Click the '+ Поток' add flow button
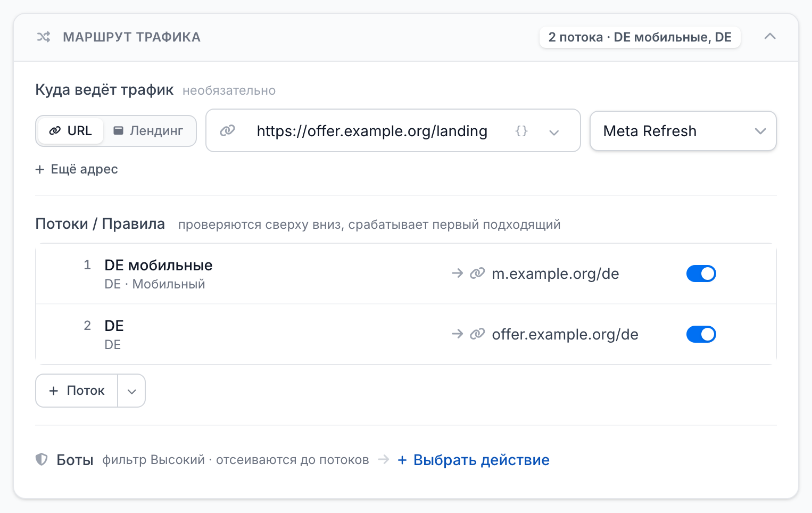 pos(77,391)
